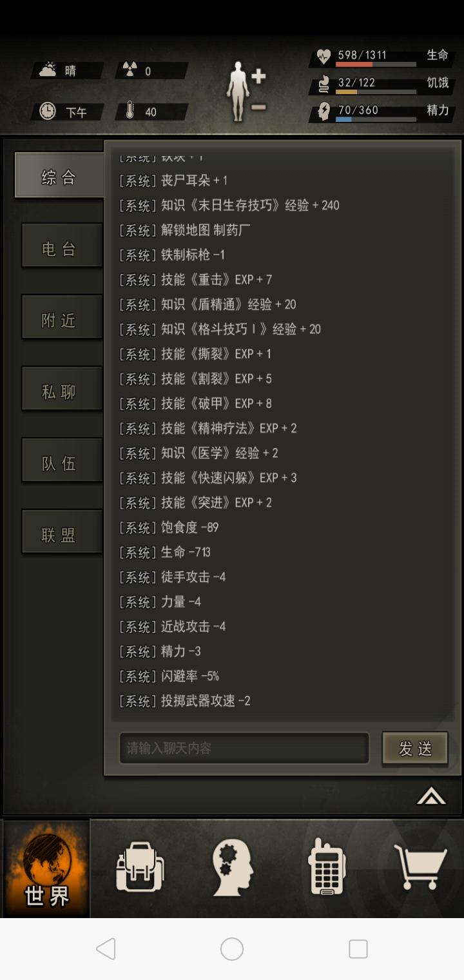
Task: Tap the World globe icon
Action: pos(46,869)
